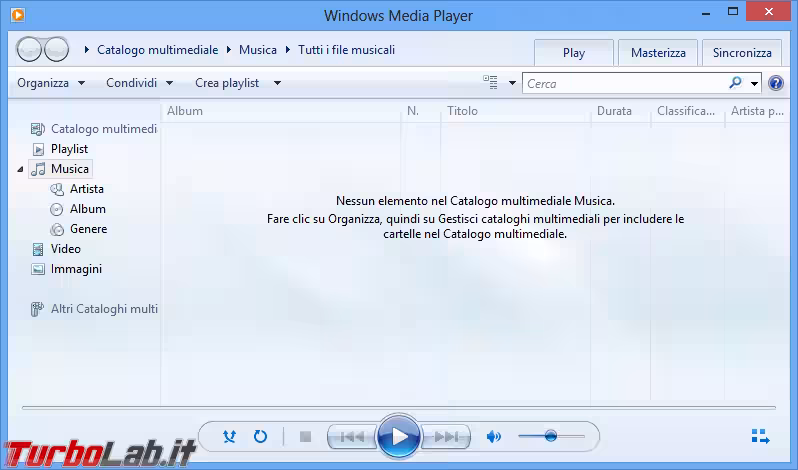Switch to Now Playing mode icon
Image resolution: width=798 pixels, height=470 pixels.
[x=760, y=437]
